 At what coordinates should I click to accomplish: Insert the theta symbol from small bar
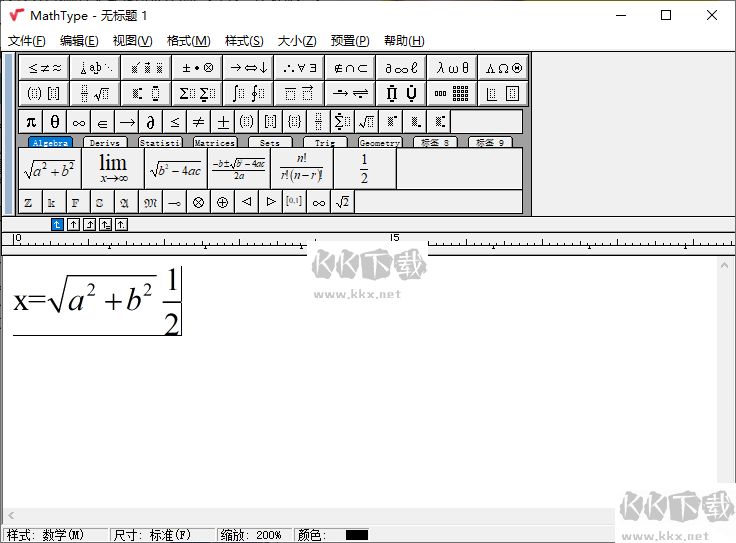tap(55, 122)
